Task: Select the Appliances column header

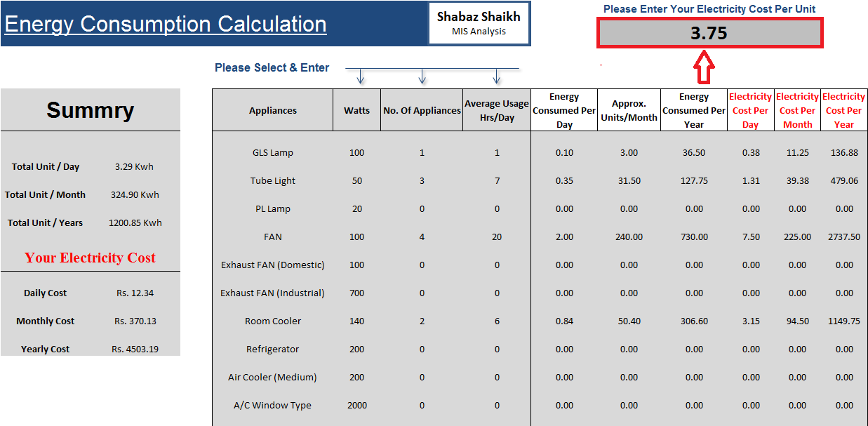Action: (x=272, y=110)
